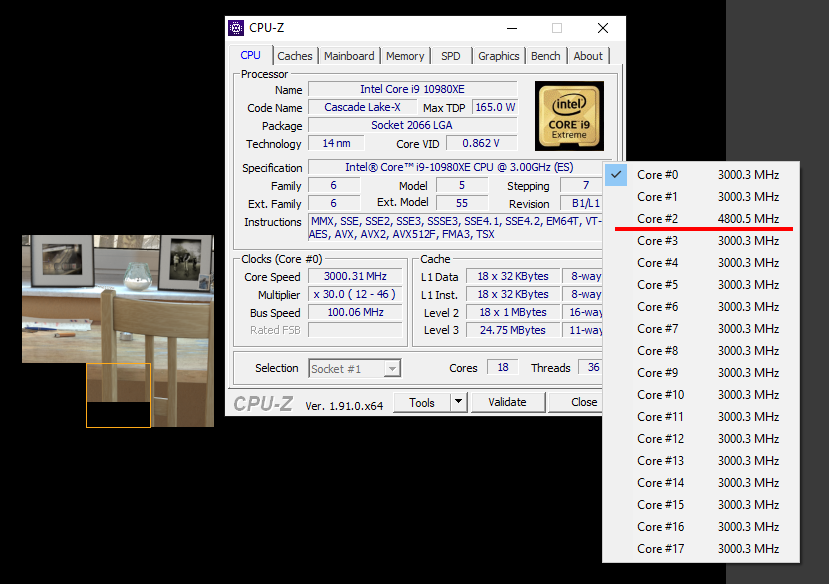Click the version text Ver. 1.91.0.x64

coord(344,406)
